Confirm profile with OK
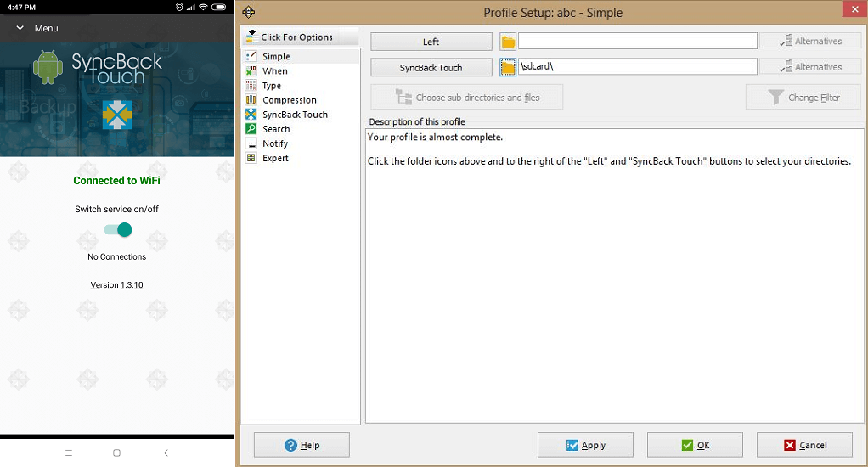The width and height of the screenshot is (868, 467). (x=696, y=445)
